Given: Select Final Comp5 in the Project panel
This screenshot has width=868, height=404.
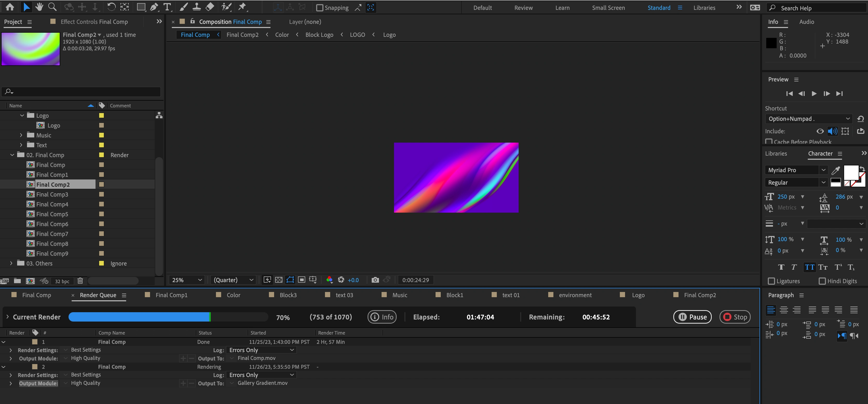Looking at the screenshot, I should pyautogui.click(x=52, y=214).
